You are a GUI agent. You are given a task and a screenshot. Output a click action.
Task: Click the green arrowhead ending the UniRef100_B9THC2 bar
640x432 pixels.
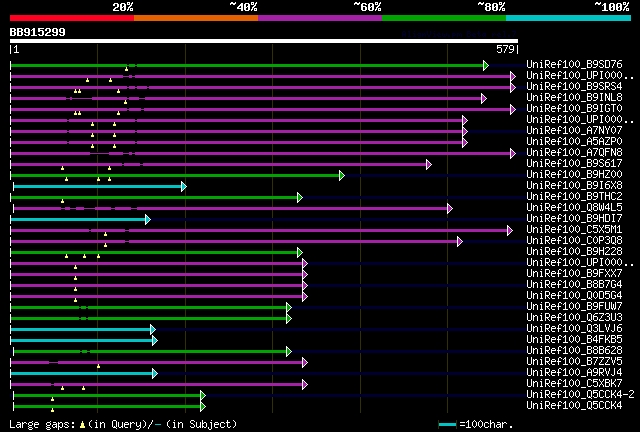300,198
